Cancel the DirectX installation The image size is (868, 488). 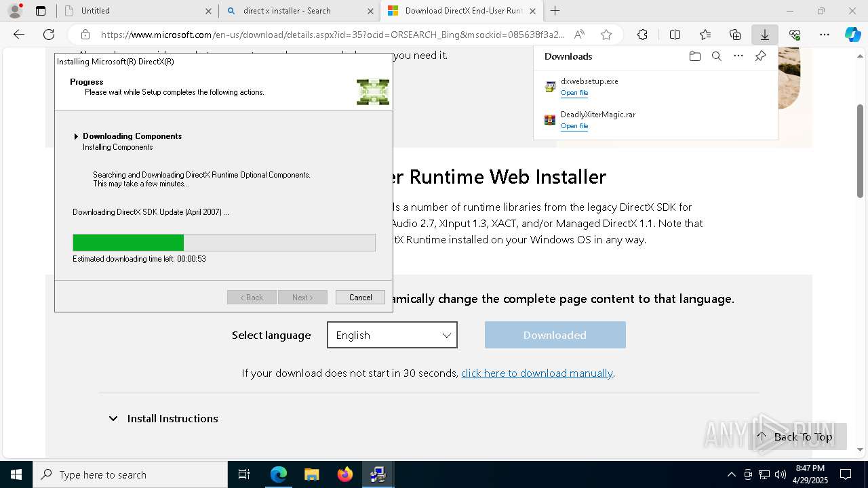(360, 297)
